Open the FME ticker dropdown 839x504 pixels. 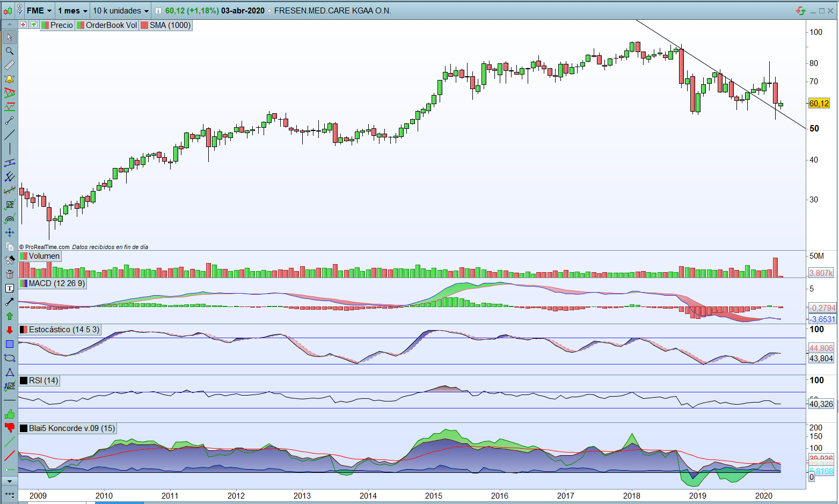point(39,11)
